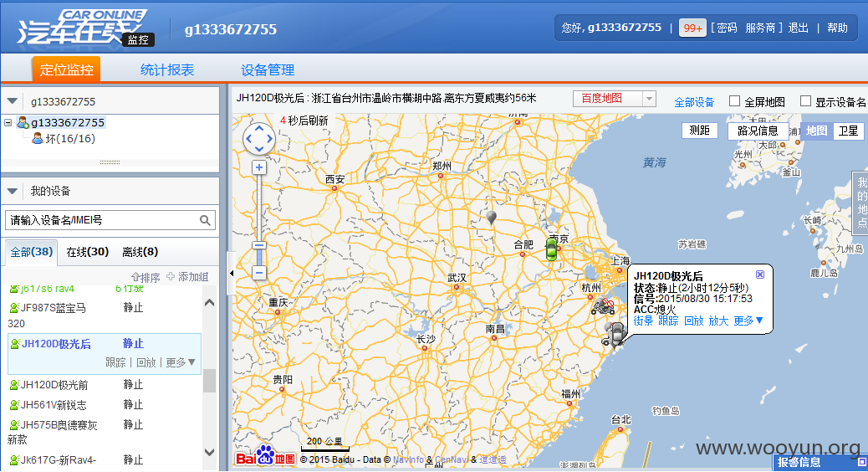Collapse the 我的设备 panel triangle
Viewport: 868px width, 472px height.
13,191
